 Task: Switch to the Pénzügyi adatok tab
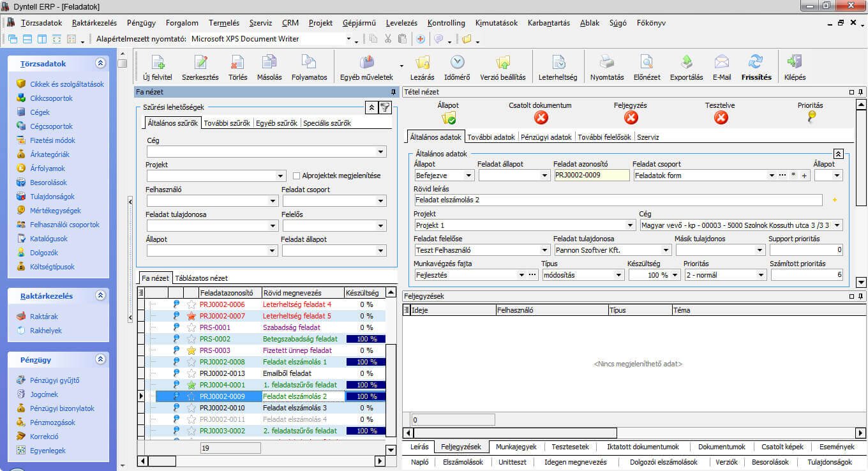(x=546, y=137)
